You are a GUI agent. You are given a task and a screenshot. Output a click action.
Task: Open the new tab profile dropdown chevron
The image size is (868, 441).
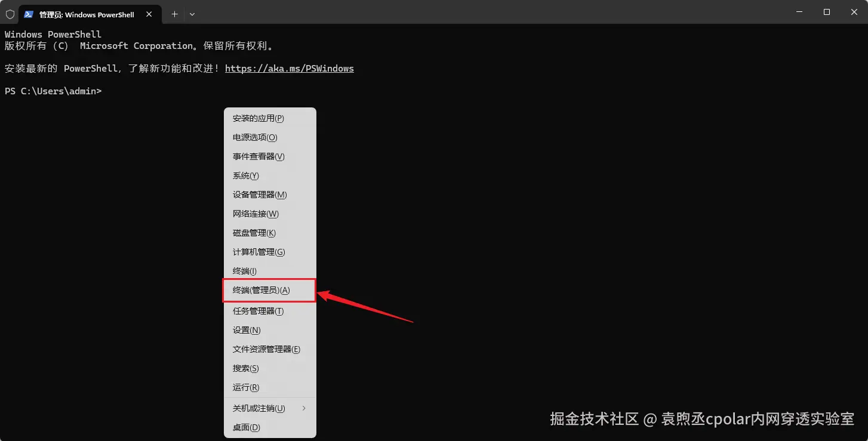point(192,14)
